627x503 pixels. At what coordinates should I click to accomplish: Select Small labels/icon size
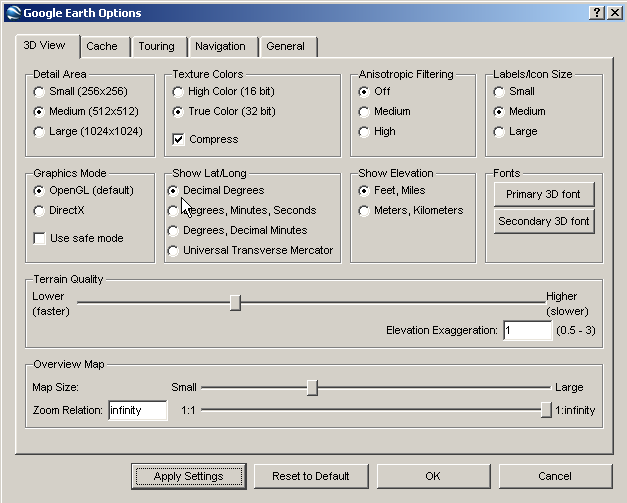click(x=514, y=92)
